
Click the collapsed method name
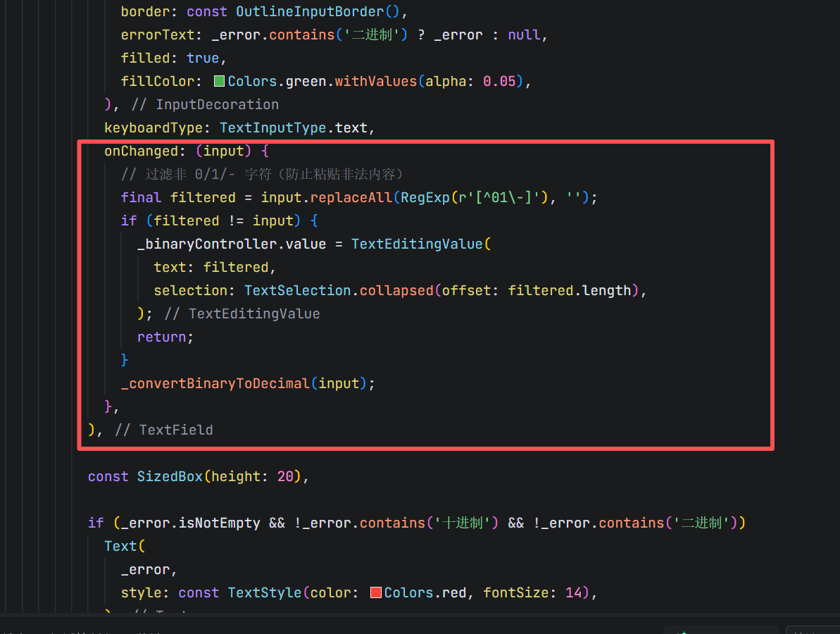396,290
